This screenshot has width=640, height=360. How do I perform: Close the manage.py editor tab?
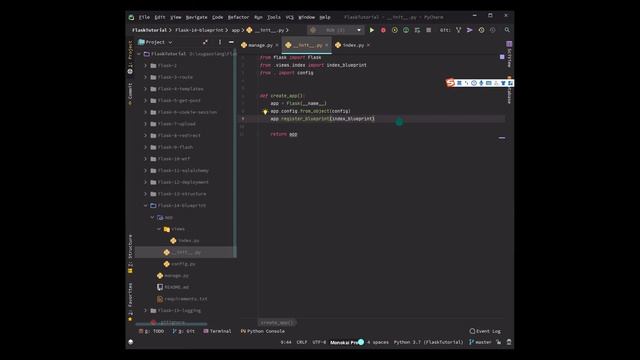pos(277,45)
